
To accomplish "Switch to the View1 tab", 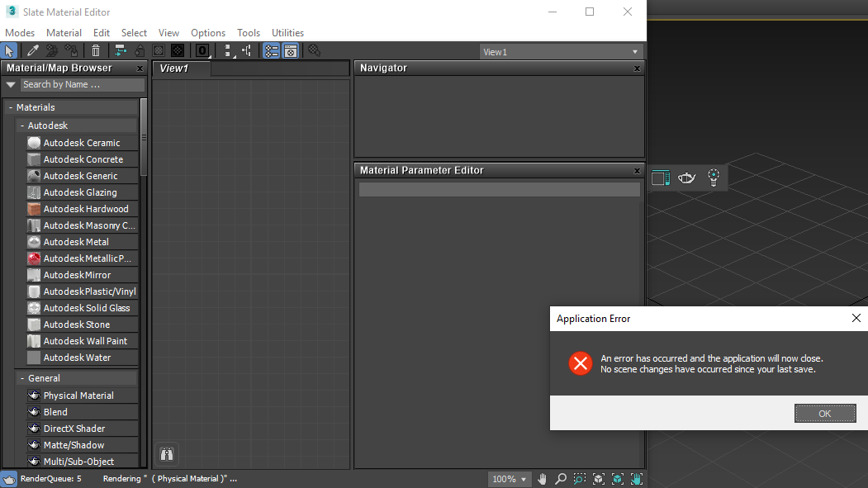I will (181, 69).
